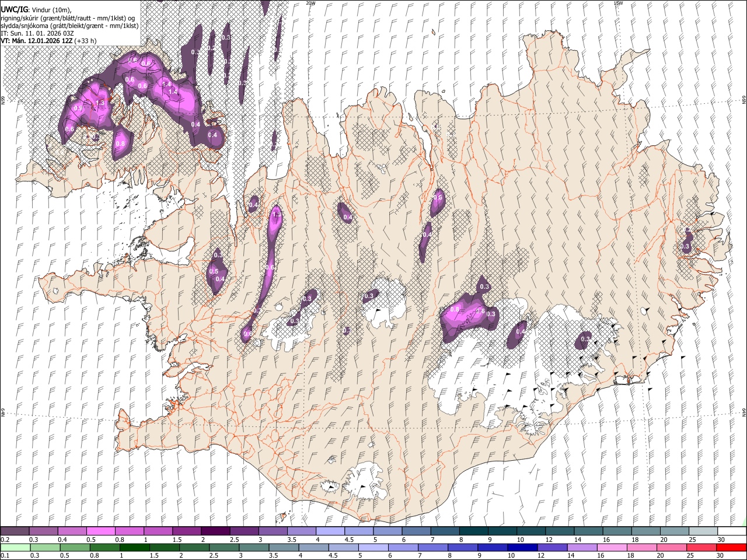Click the UWC/IG title text
The width and height of the screenshot is (747, 560).
tap(15, 9)
